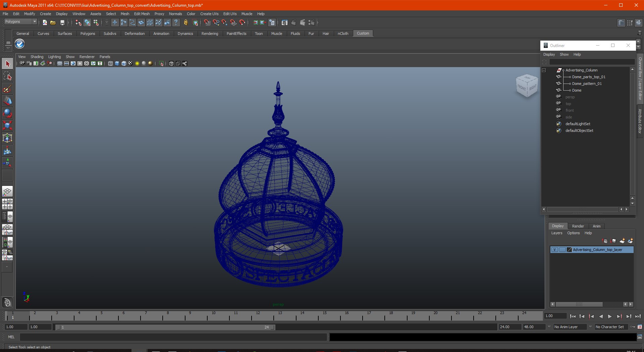Open the Polygons menu set dropdown
The height and width of the screenshot is (352, 644).
click(34, 21)
